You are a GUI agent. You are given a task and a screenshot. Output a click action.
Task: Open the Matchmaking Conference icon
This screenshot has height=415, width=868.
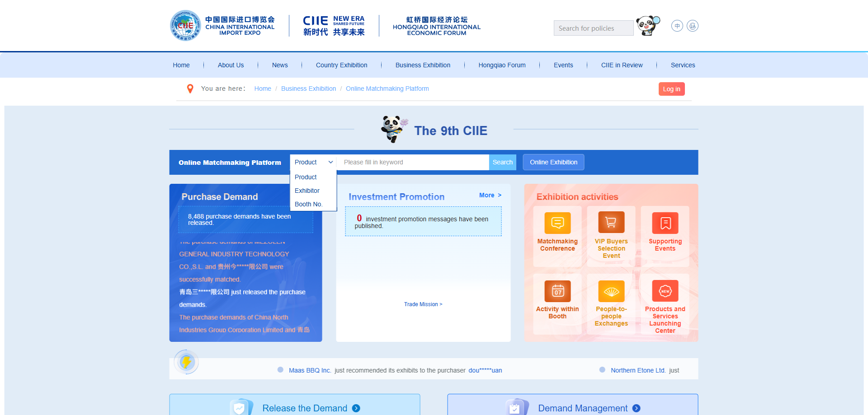pos(557,223)
